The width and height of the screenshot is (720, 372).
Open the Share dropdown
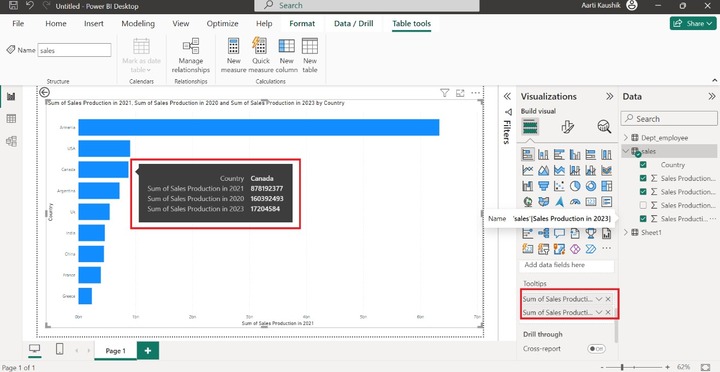693,23
